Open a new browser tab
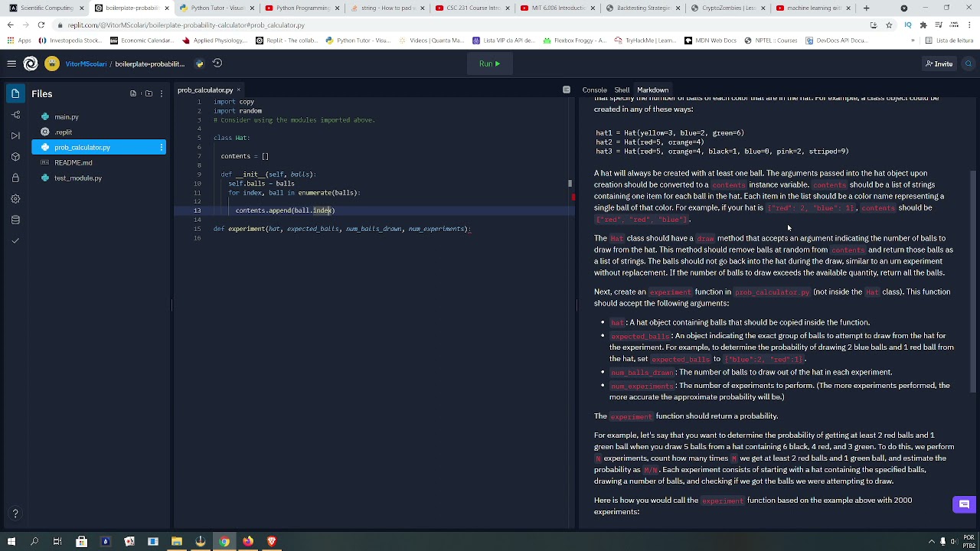980x551 pixels. click(x=866, y=8)
